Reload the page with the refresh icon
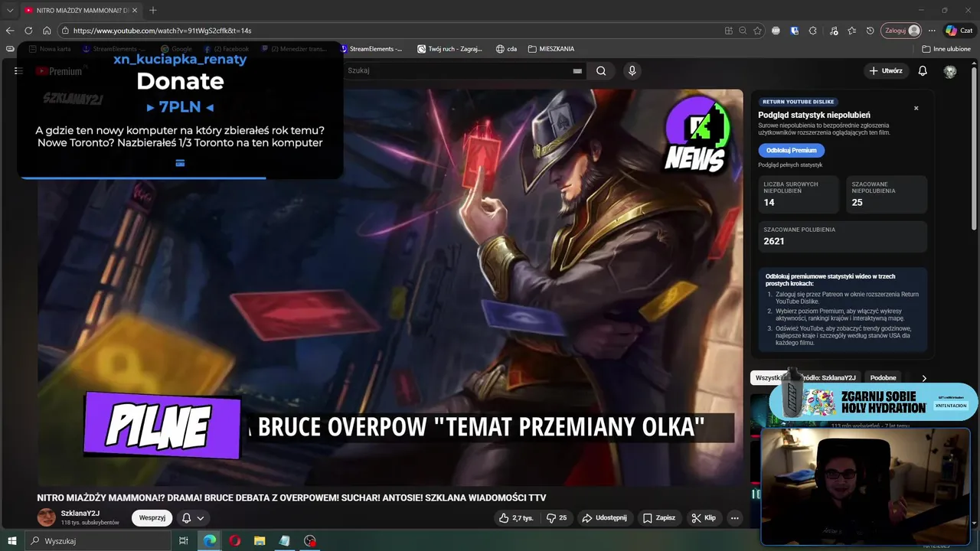This screenshot has width=980, height=551. 28,31
